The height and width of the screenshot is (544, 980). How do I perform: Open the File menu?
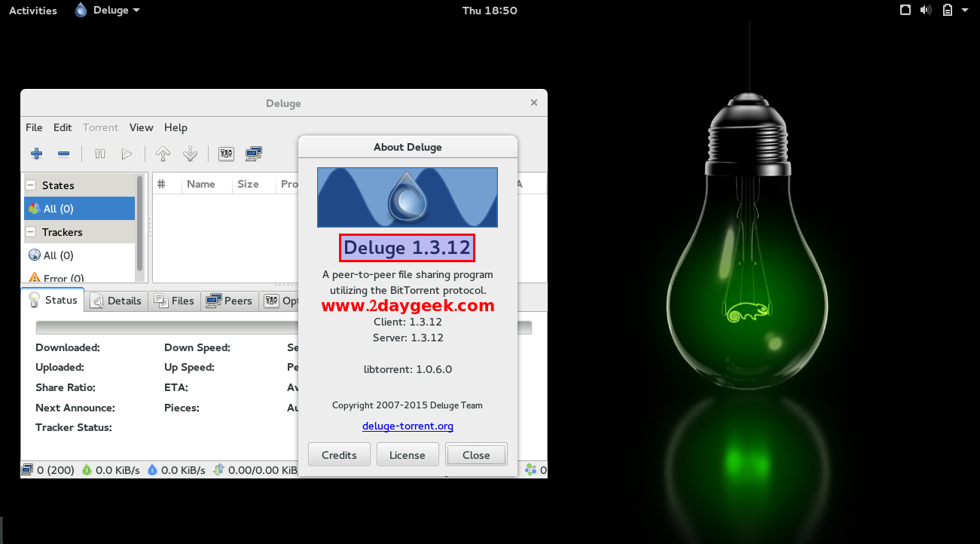coord(34,127)
